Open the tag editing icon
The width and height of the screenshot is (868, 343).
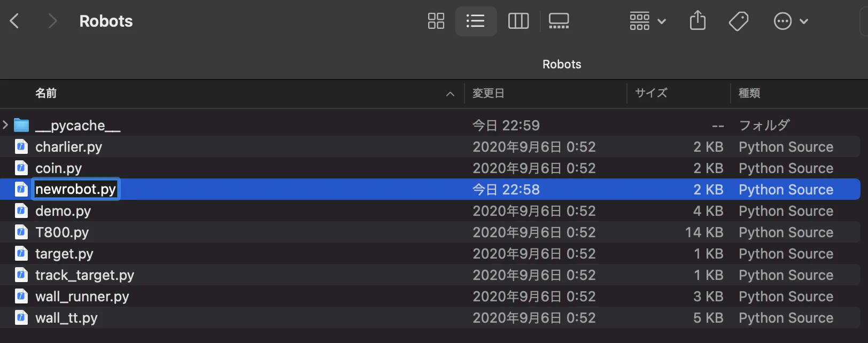(x=738, y=21)
